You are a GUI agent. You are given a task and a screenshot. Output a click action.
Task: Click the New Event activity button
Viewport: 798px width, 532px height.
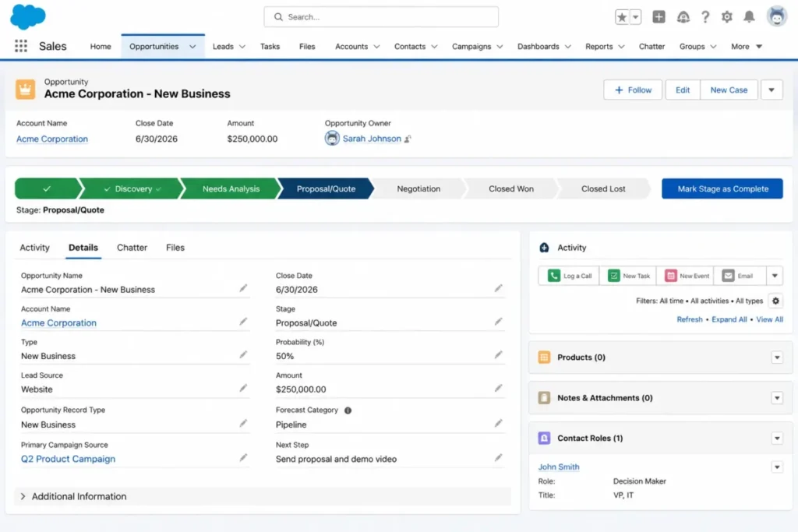point(685,276)
